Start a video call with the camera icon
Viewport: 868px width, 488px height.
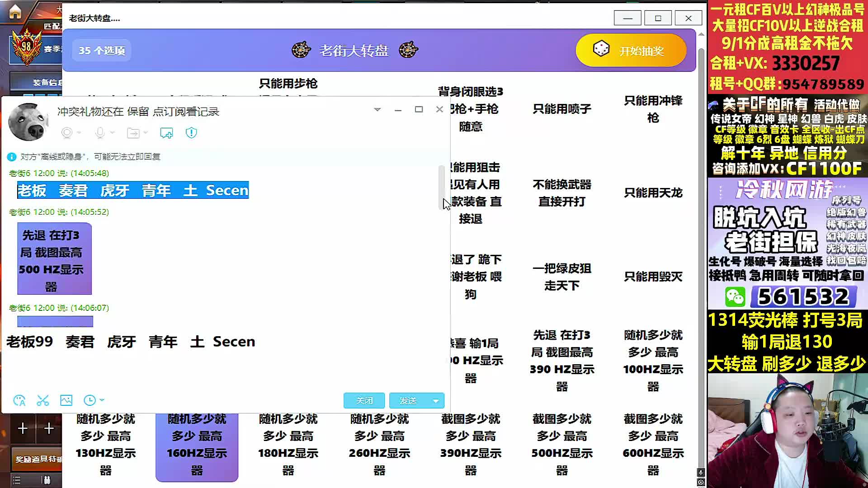(x=67, y=133)
